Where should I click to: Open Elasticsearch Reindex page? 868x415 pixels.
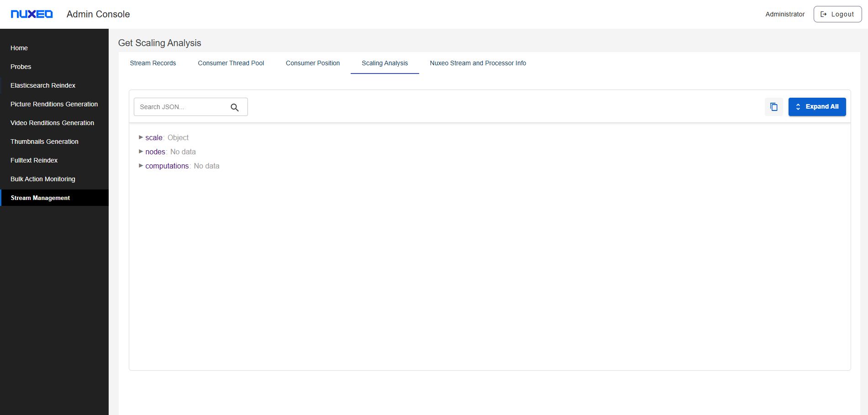[x=43, y=85]
